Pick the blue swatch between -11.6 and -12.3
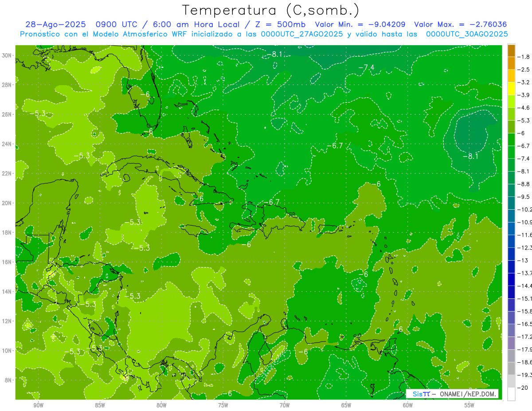Screen dimensions: 532x411 click(511, 241)
